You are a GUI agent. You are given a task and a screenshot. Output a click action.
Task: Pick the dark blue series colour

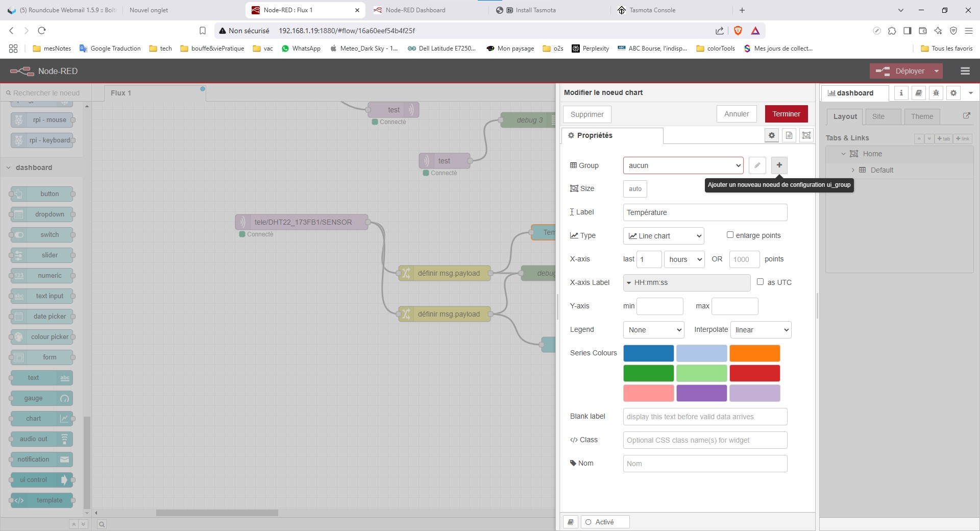tap(648, 353)
